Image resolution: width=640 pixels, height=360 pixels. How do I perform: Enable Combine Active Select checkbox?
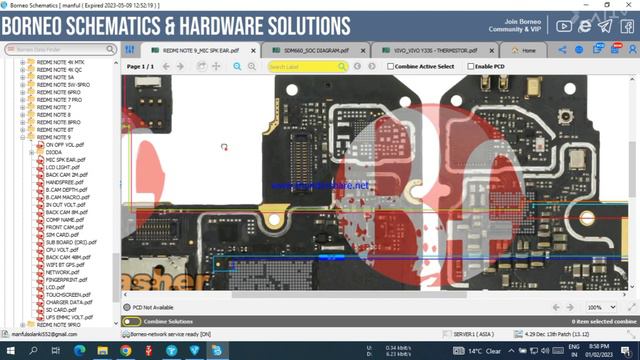pos(390,66)
